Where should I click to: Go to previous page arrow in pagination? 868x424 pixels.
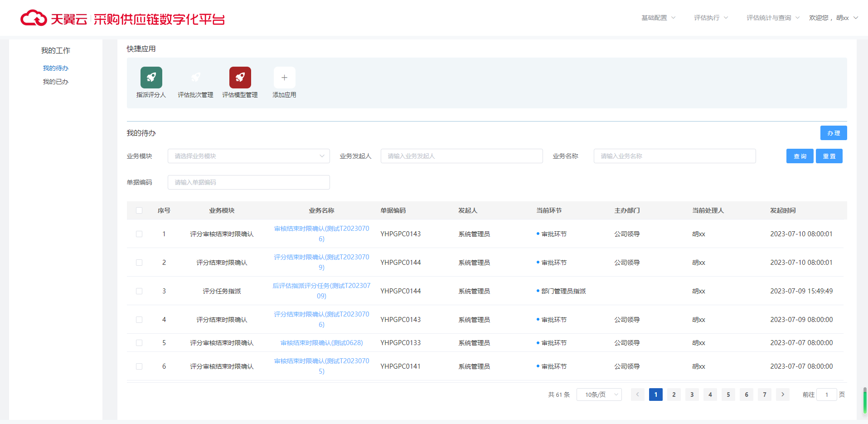[637, 395]
